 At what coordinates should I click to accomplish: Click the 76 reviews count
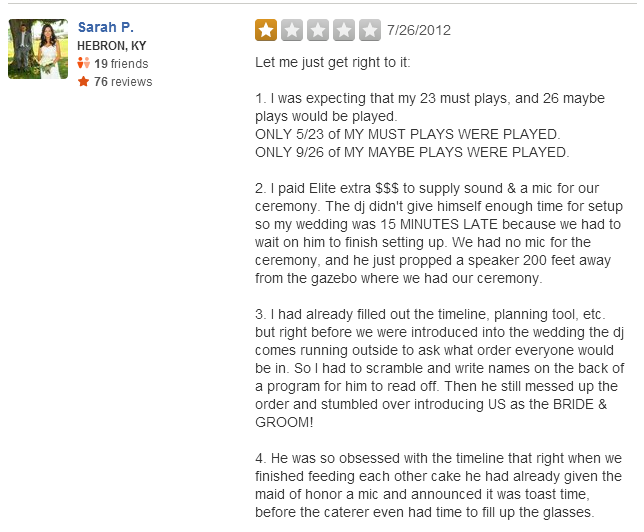[123, 82]
